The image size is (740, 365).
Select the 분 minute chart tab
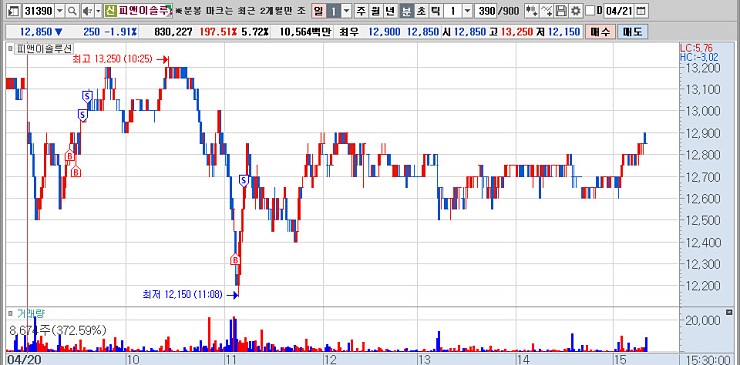click(406, 11)
